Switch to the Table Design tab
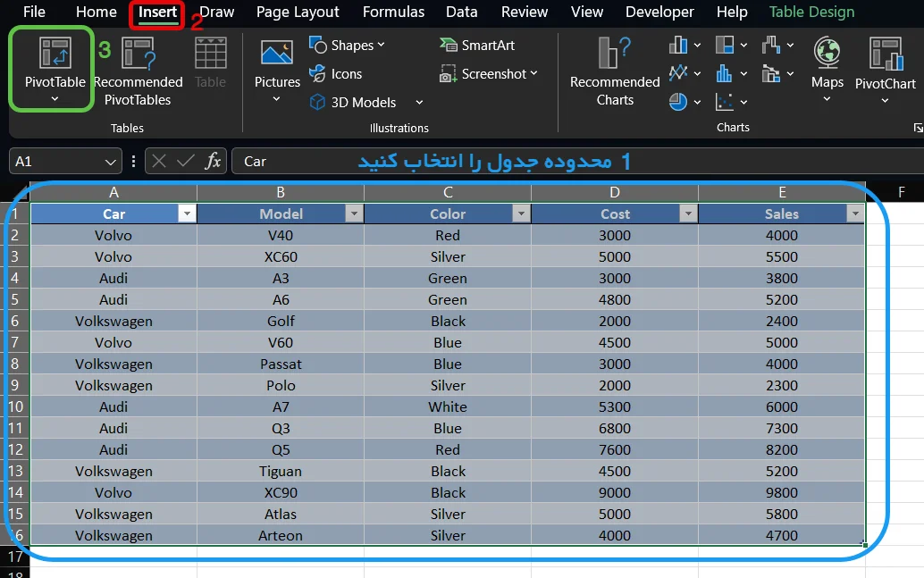 point(811,12)
